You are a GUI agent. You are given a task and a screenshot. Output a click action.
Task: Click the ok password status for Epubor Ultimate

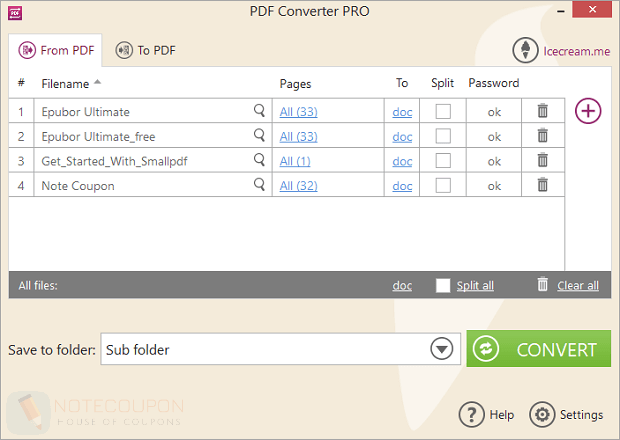coord(494,112)
